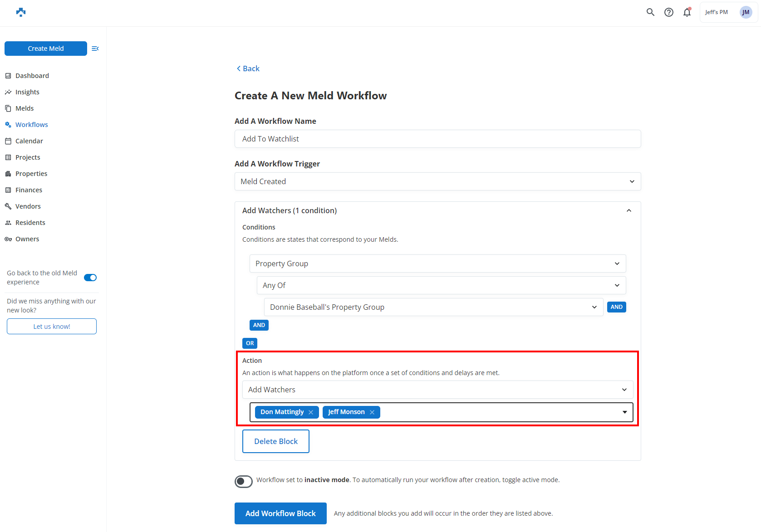Open Vendors in the sidebar
Image resolution: width=761 pixels, height=532 pixels.
point(28,206)
